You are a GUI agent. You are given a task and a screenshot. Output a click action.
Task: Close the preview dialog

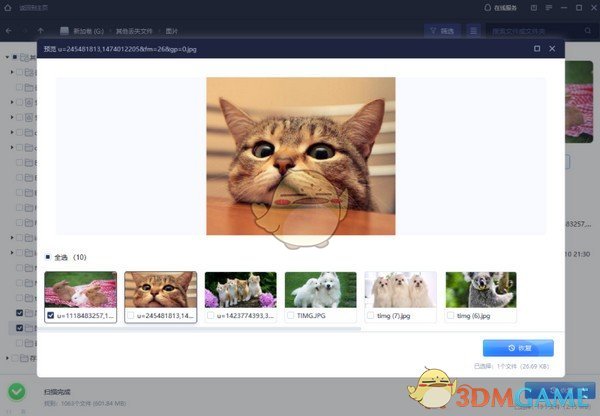click(555, 48)
